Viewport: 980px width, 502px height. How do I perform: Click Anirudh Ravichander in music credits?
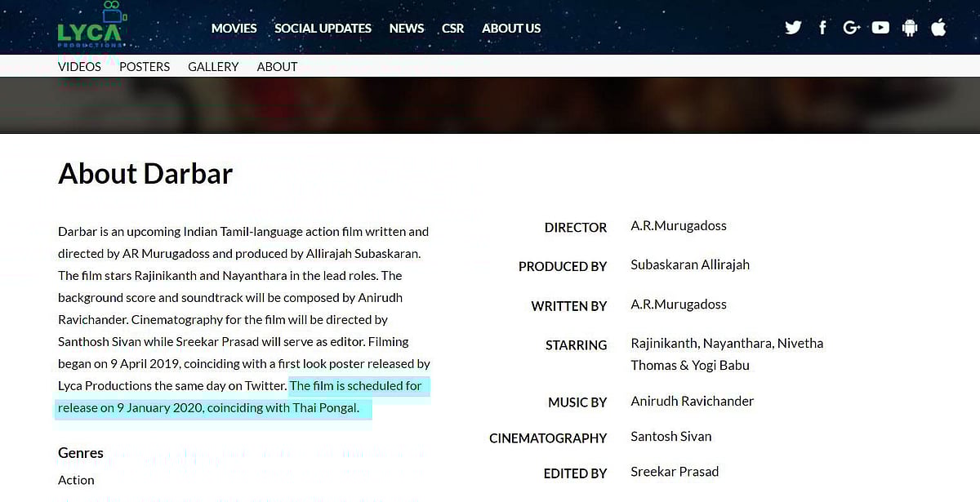click(692, 401)
